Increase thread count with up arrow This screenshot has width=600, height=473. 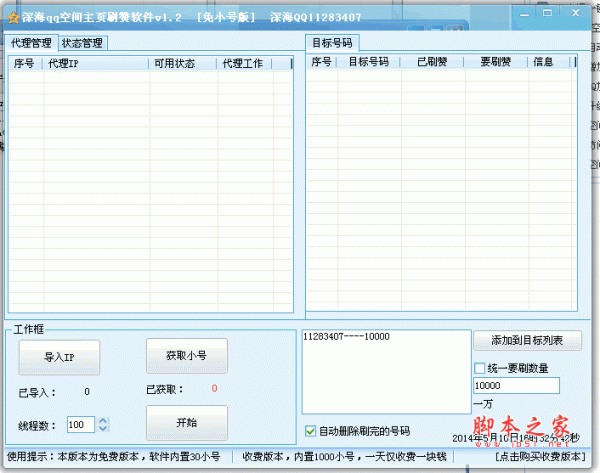[x=103, y=421]
